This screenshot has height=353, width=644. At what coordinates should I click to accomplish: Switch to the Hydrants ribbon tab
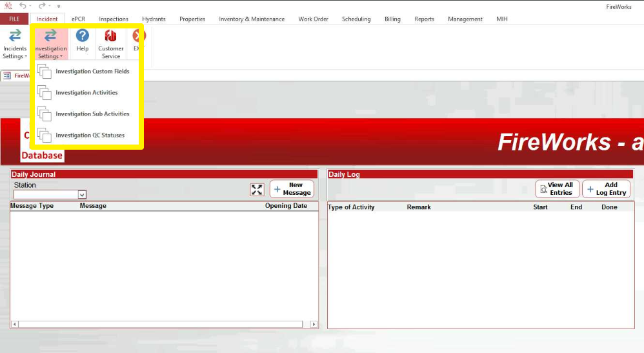pos(154,19)
